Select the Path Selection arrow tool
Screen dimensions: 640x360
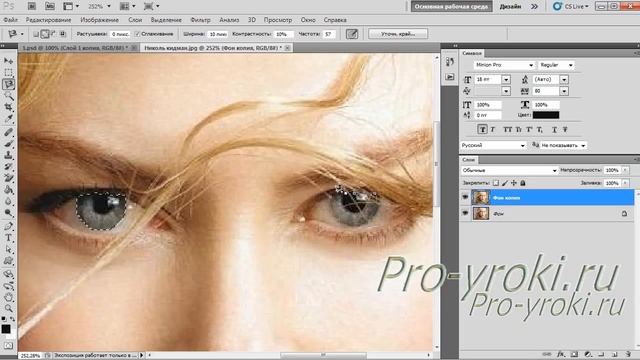(8, 249)
